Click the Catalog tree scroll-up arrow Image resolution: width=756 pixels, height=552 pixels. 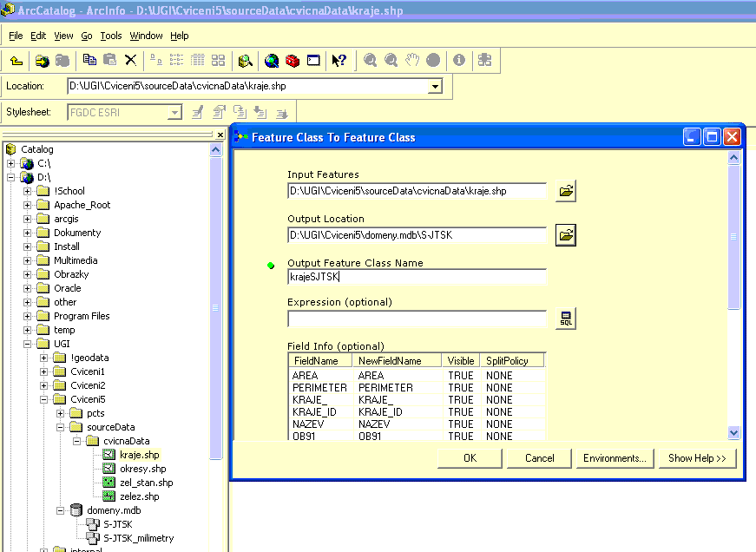click(x=216, y=150)
